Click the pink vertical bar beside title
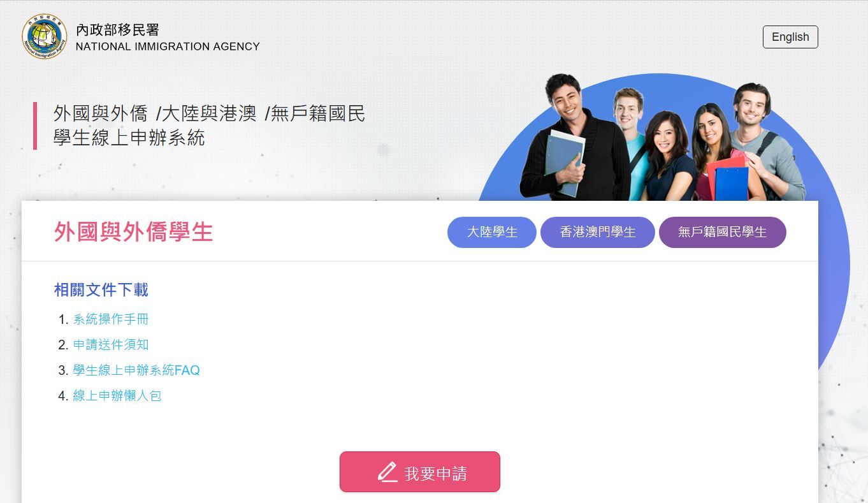The image size is (868, 503). click(35, 126)
